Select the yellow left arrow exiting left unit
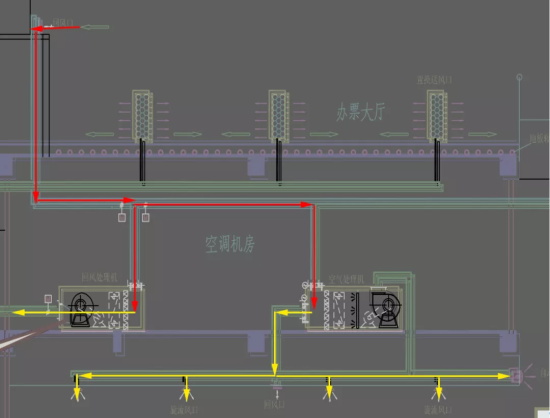The image size is (550, 418). point(74,312)
